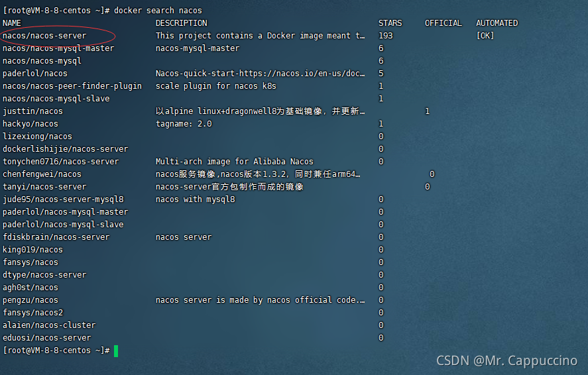The height and width of the screenshot is (375, 588).
Task: Click the alpine linux+dragonwell8 description
Action: pyautogui.click(x=261, y=111)
